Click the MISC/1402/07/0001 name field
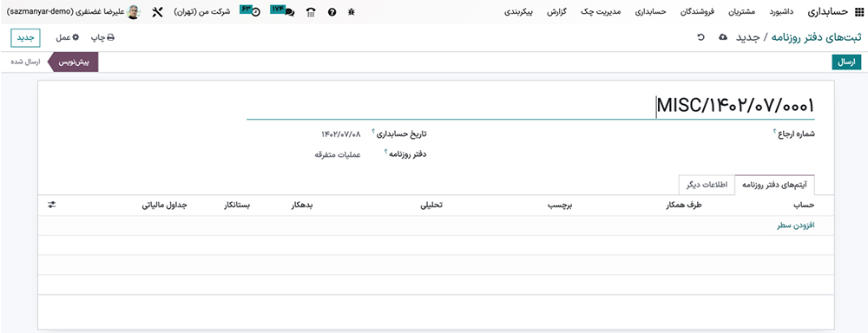 (x=530, y=105)
